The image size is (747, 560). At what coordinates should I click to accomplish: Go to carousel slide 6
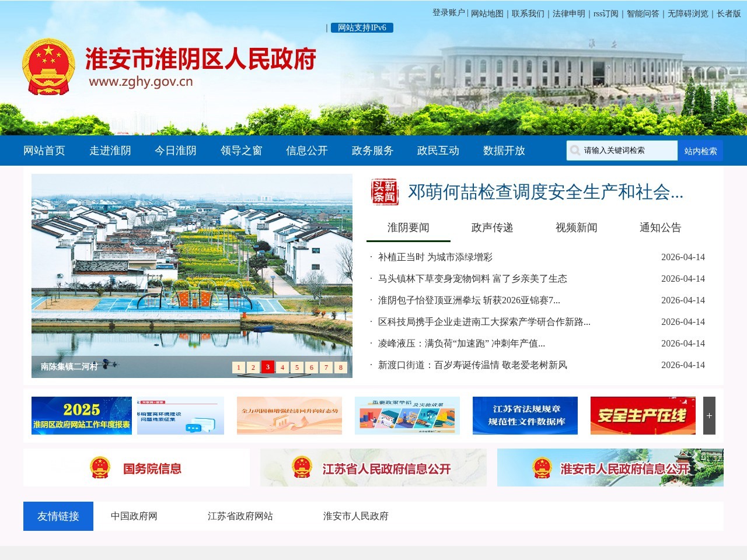click(312, 367)
